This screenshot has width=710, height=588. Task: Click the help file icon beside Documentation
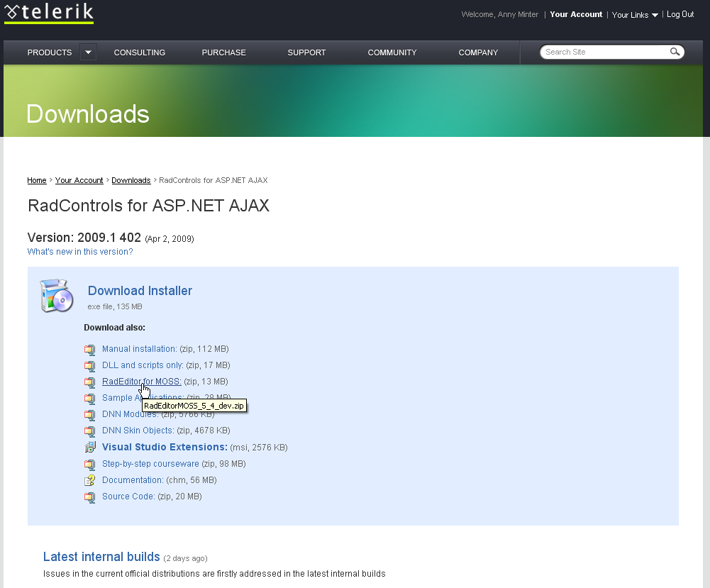point(89,481)
